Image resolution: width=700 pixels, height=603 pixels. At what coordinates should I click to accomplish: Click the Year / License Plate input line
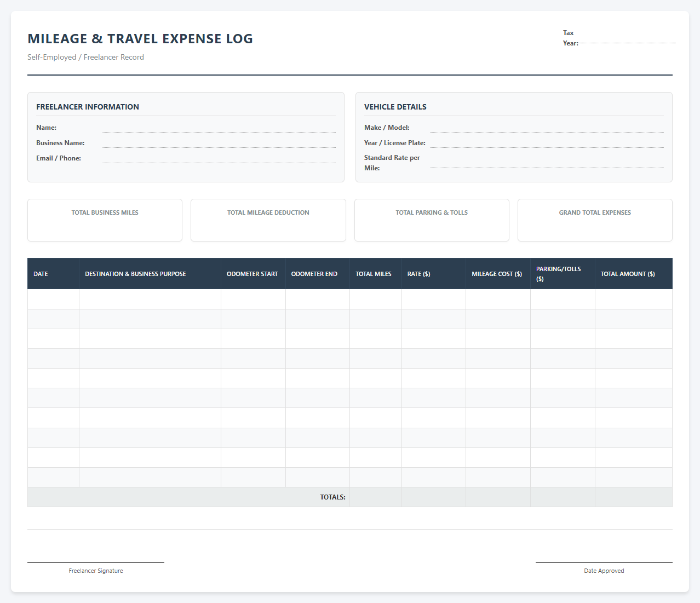547,142
